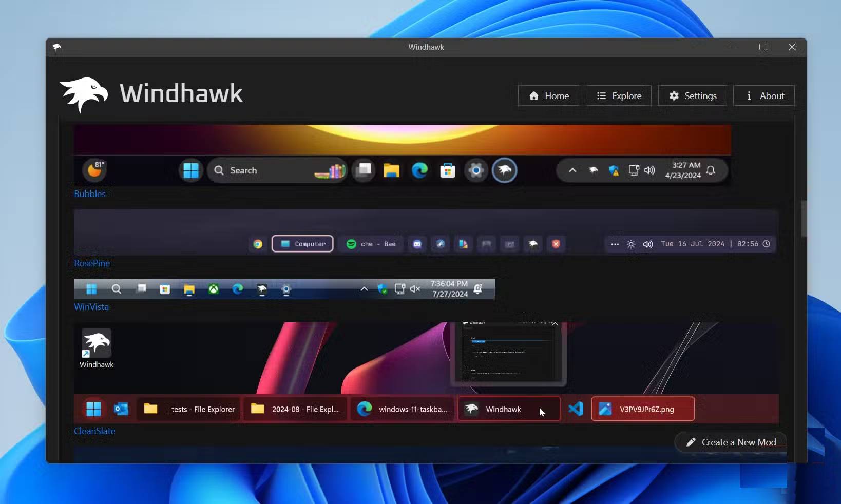Click the Start button in WinVista preview
Screen dimensions: 841x504
pyautogui.click(x=91, y=289)
